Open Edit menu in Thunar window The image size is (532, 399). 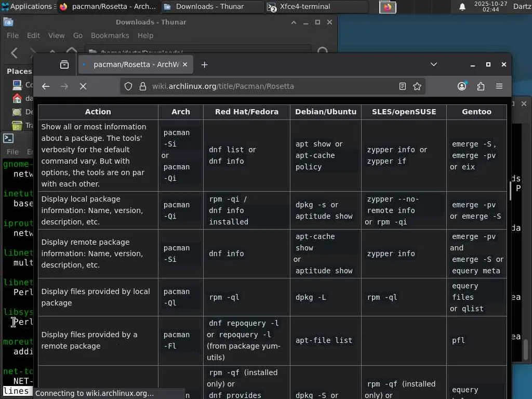33,36
